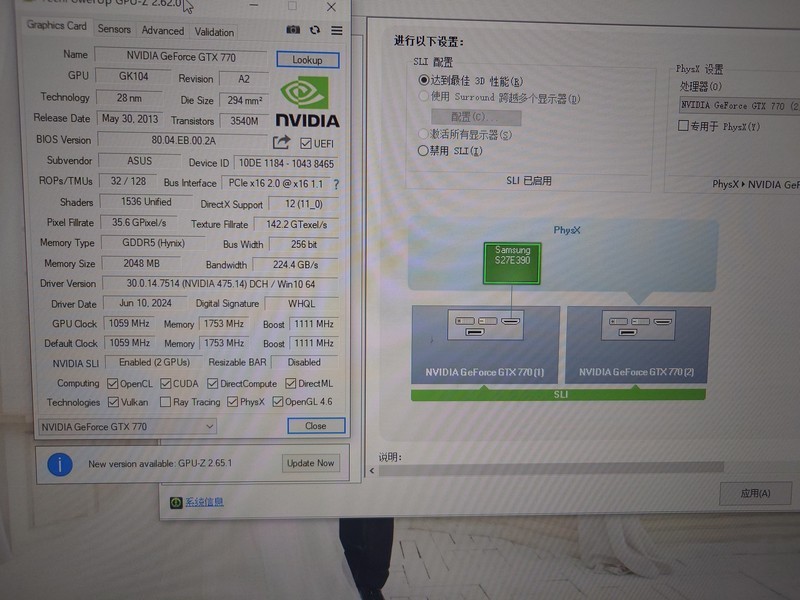Take a GPU-Z screenshot with the camera icon
The image size is (800, 600).
tap(293, 30)
